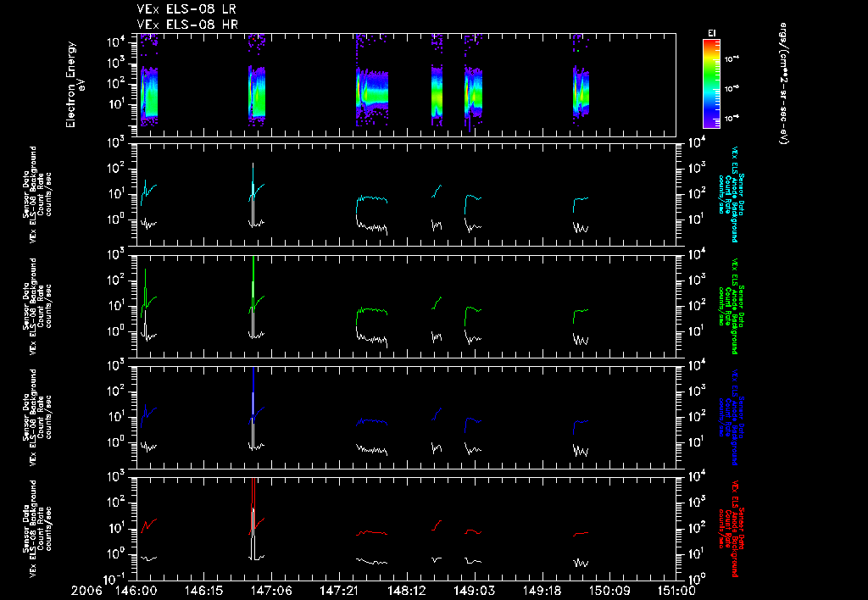Click the '151:00' time axis label
Screen dimensions: 868x600
[x=675, y=592]
